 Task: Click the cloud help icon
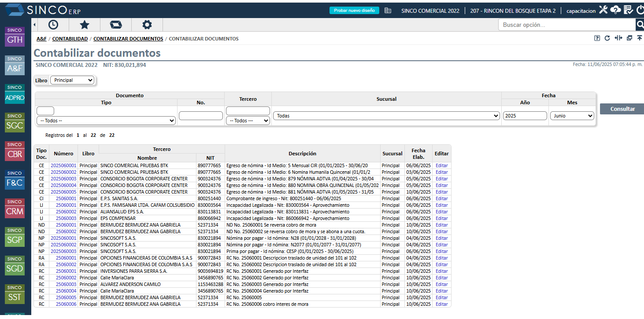[616, 10]
